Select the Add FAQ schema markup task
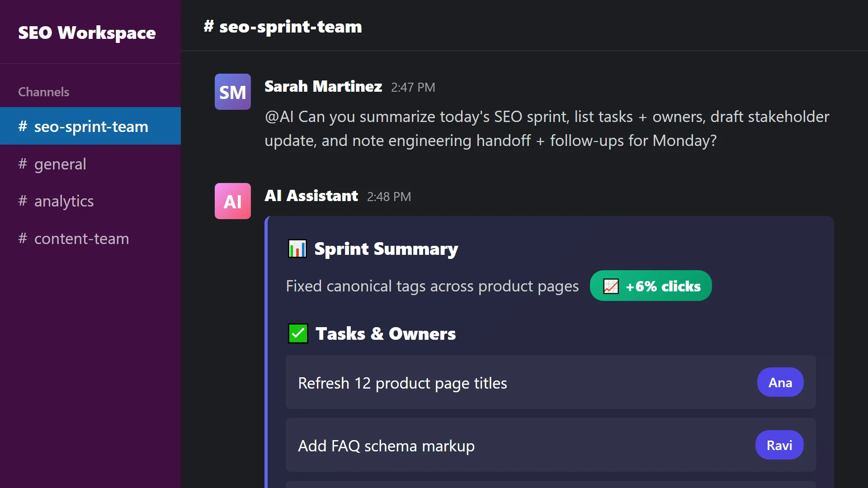868x488 pixels. (x=551, y=445)
